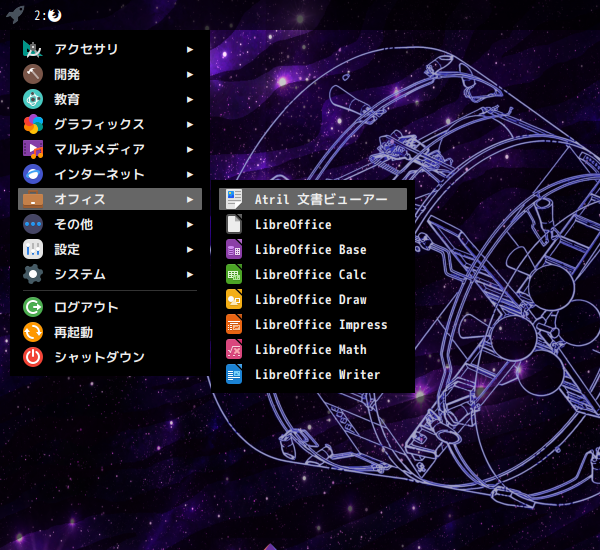
Task: Click the 設定 sliders icon
Action: (x=33, y=249)
